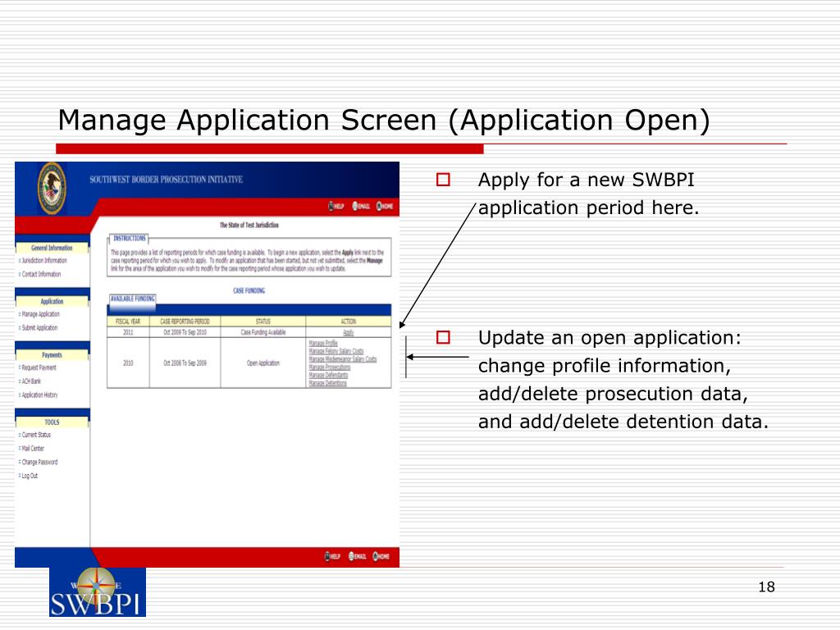Image resolution: width=840 pixels, height=630 pixels.
Task: Click the General Information sidebar heading
Action: click(52, 248)
